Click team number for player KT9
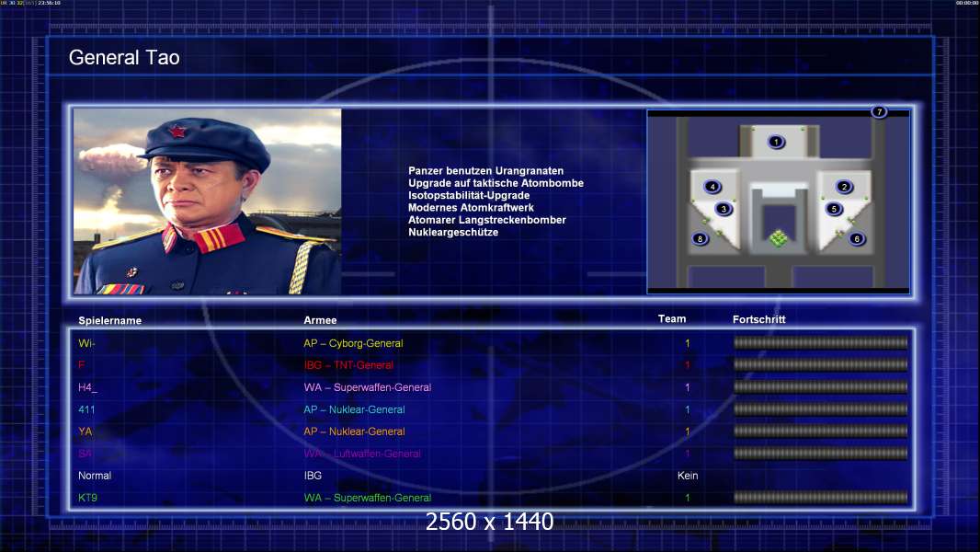The width and height of the screenshot is (980, 552). tap(688, 498)
